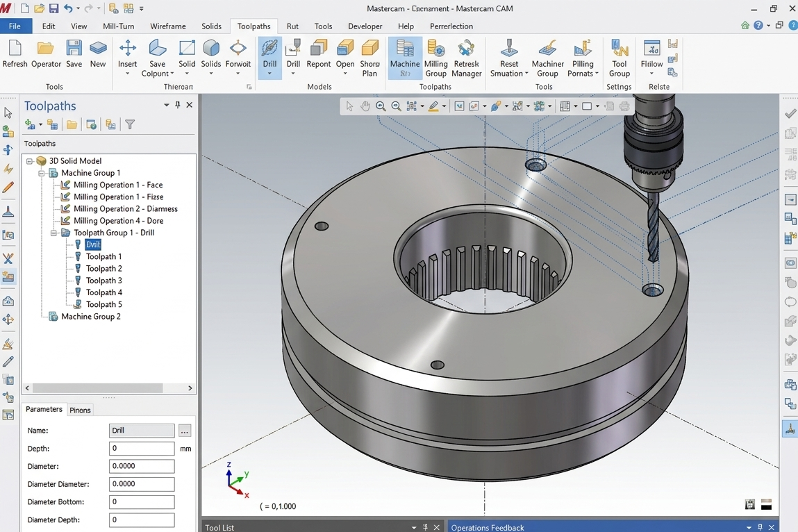Viewport: 798px width, 532px height.
Task: Click the select arrow tool in left sidebar
Action: pyautogui.click(x=8, y=113)
